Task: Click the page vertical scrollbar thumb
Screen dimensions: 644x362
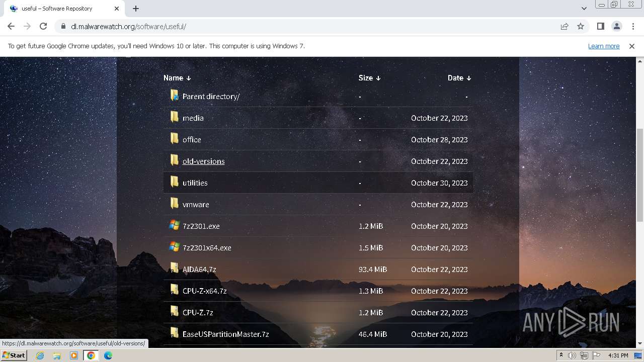Action: [x=640, y=175]
